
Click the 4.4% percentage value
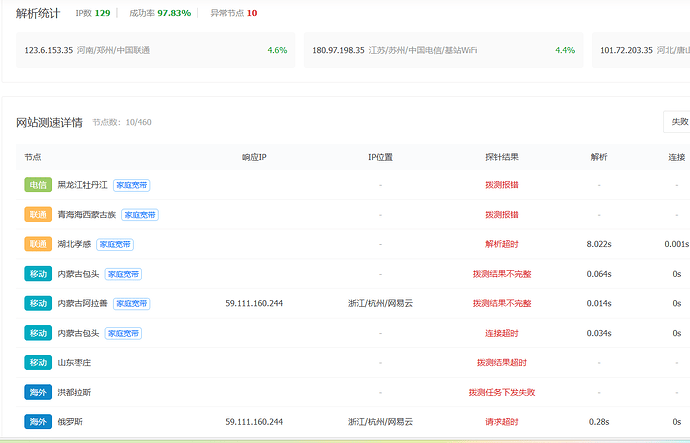pos(565,50)
